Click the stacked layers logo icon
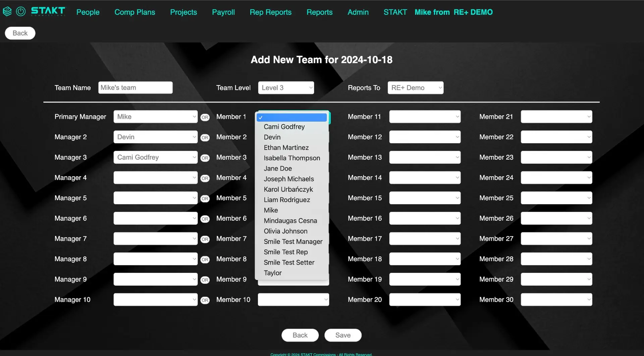The image size is (644, 356). pyautogui.click(x=7, y=11)
